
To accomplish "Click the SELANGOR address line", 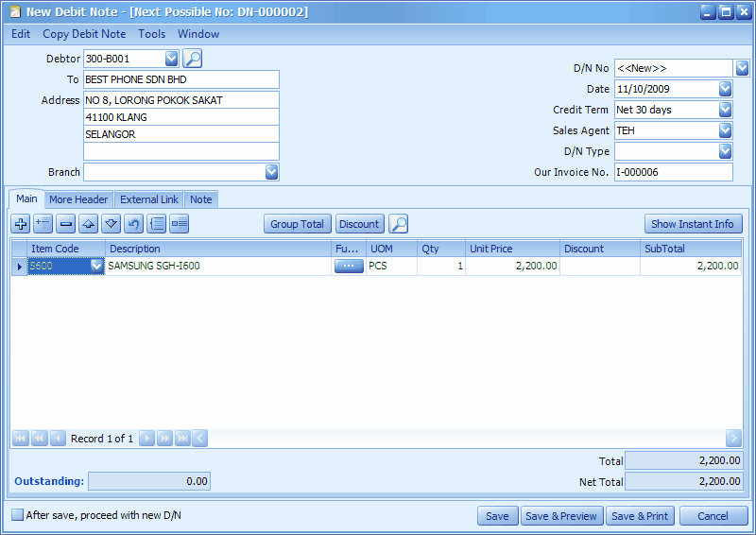I will coord(181,134).
